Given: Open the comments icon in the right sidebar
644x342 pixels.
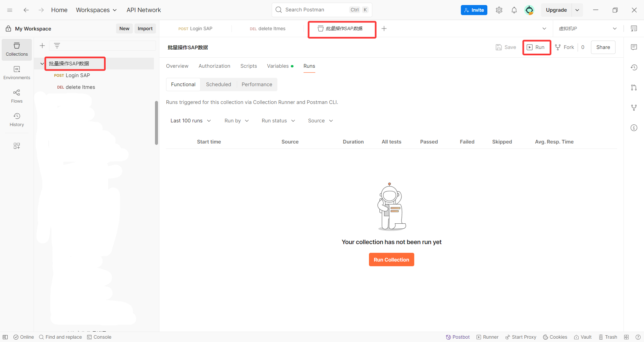Looking at the screenshot, I should [x=634, y=47].
